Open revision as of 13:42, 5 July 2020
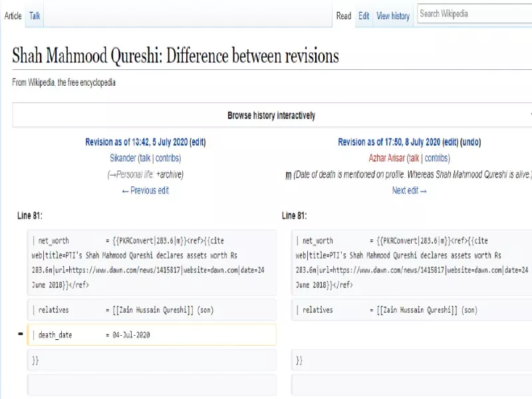 point(136,142)
